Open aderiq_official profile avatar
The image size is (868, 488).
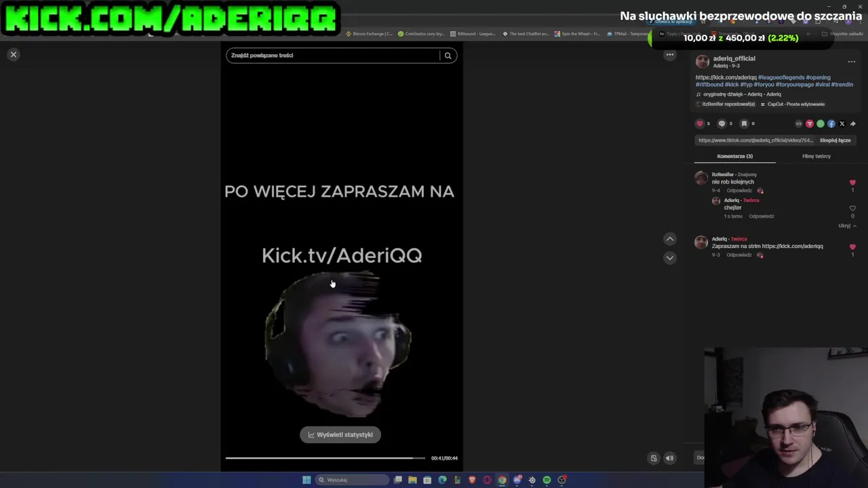[x=703, y=62]
